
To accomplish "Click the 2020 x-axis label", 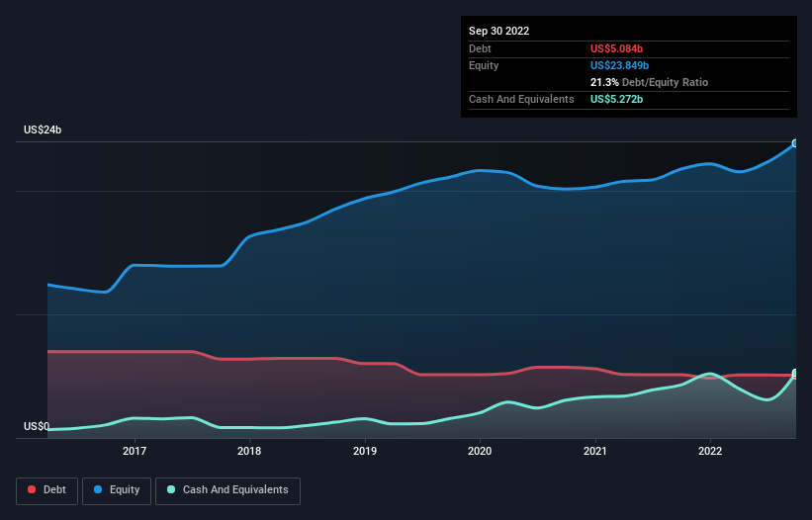I will coord(480,451).
